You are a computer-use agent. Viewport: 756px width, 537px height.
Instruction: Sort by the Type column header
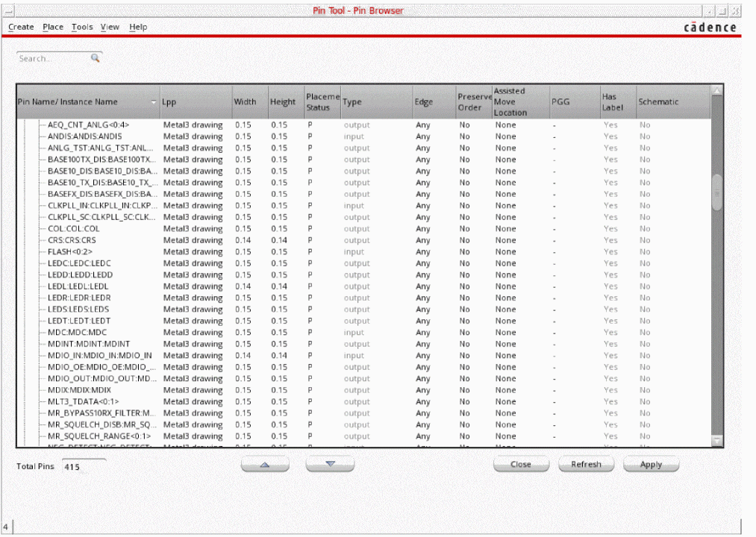coord(377,101)
